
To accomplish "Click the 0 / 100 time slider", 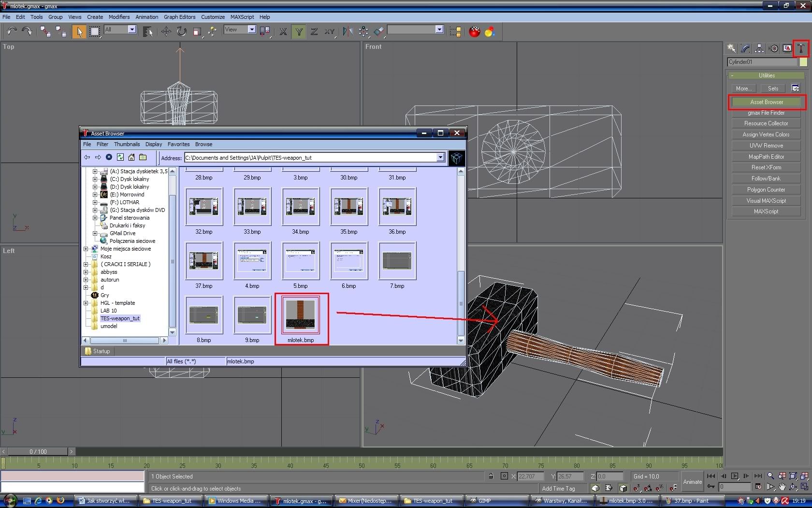I will click(x=38, y=451).
